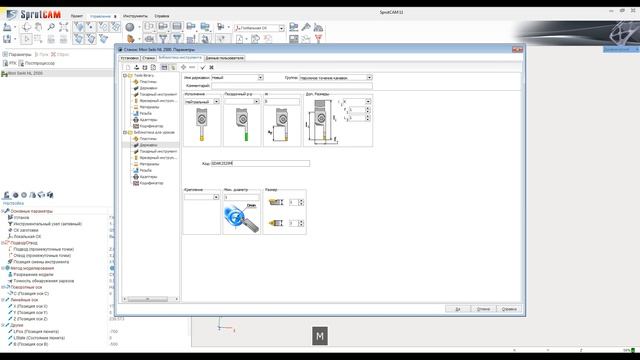Click the minus remove icon in dialog toolbar
The height and width of the screenshot is (360, 640).
[x=192, y=67]
